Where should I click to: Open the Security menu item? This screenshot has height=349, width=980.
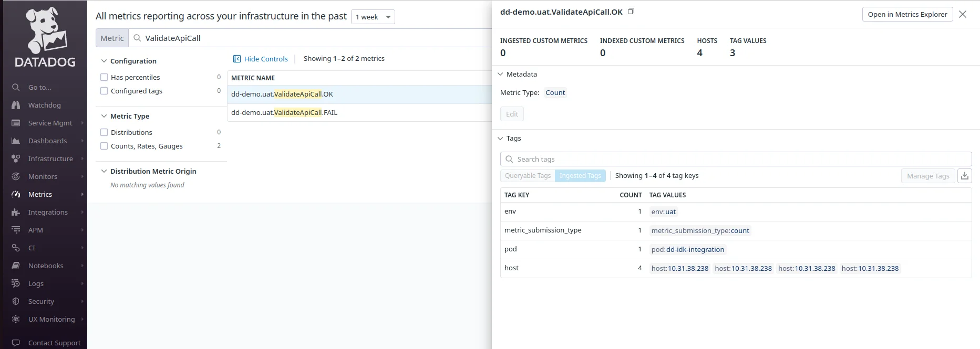point(41,301)
